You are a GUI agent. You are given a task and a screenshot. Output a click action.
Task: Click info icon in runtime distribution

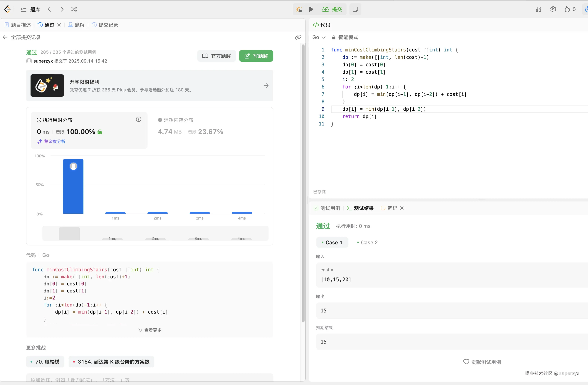pos(138,119)
